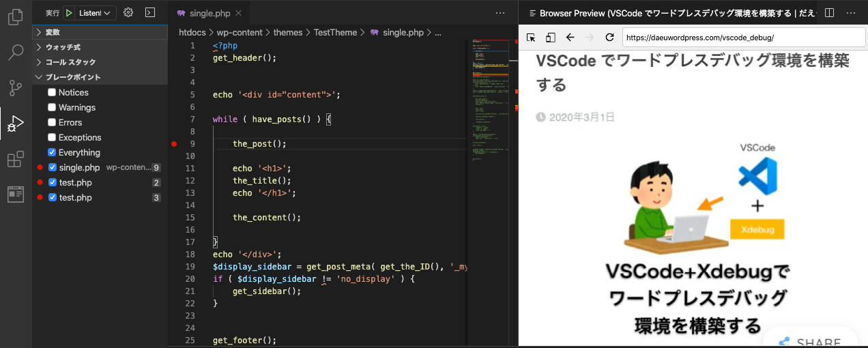
Task: Uncheck the Everything breakpoint checkbox
Action: coord(52,152)
